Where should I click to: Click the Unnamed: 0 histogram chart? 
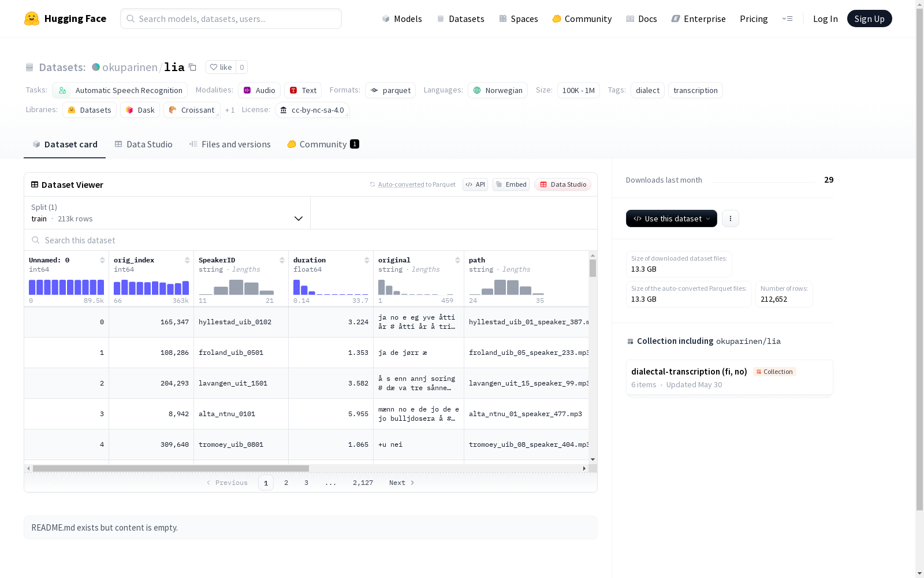[66, 287]
